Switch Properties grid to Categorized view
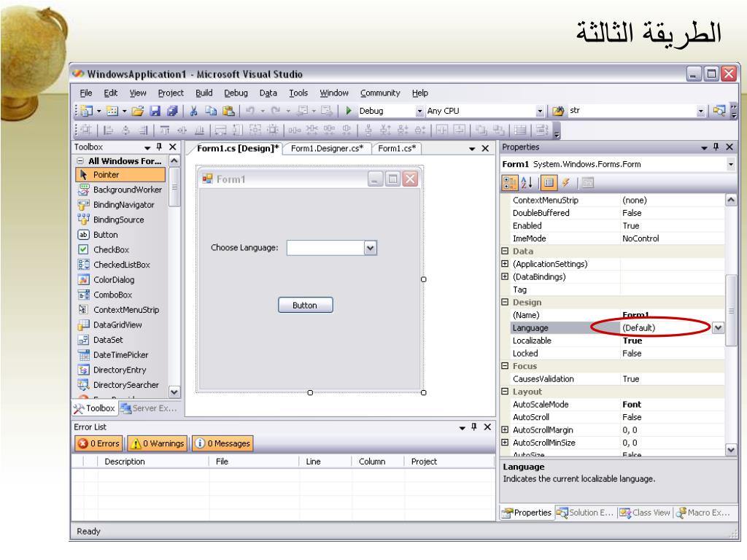Image resolution: width=747 pixels, height=560 pixels. click(x=509, y=183)
